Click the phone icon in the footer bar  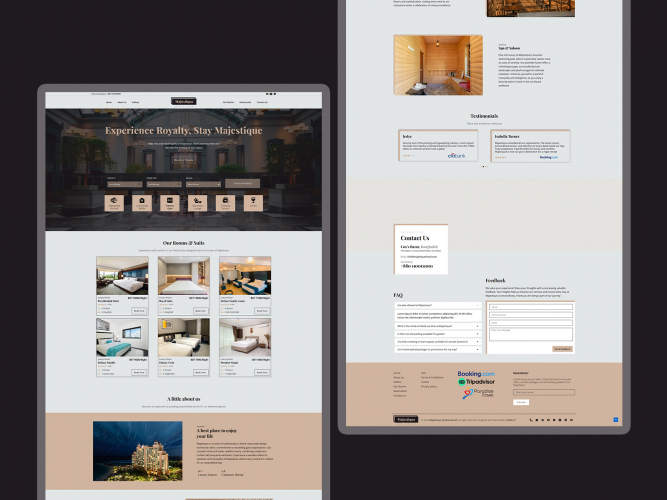coord(531,420)
